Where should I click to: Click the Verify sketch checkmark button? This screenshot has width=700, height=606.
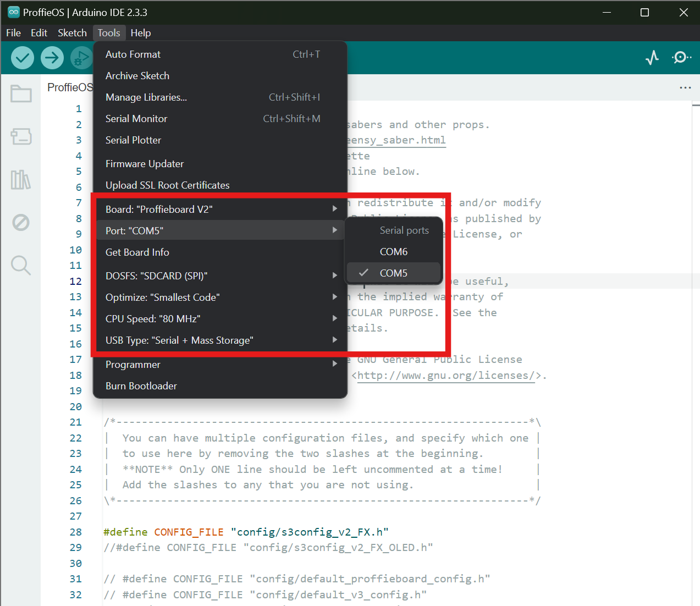23,57
